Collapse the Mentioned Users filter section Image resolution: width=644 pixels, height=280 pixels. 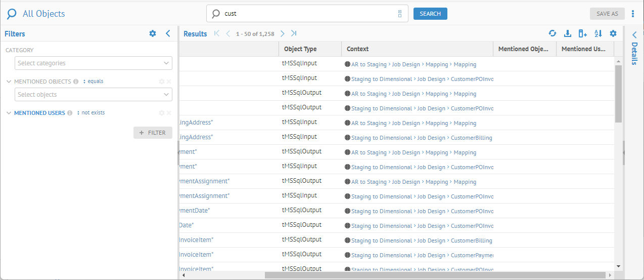(x=9, y=113)
